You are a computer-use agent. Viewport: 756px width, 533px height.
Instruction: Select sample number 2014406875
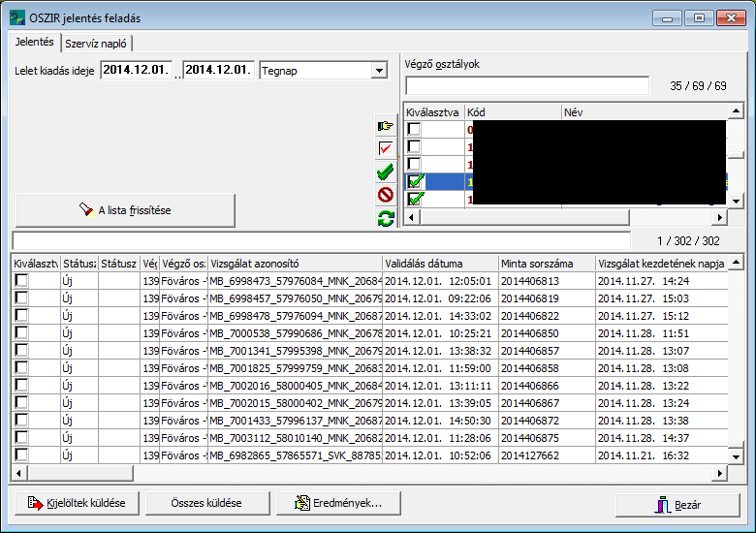(x=547, y=438)
